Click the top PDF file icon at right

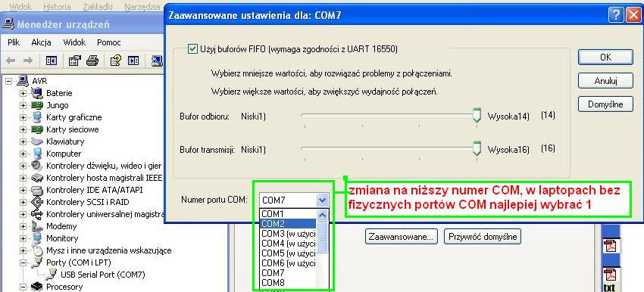click(x=610, y=246)
